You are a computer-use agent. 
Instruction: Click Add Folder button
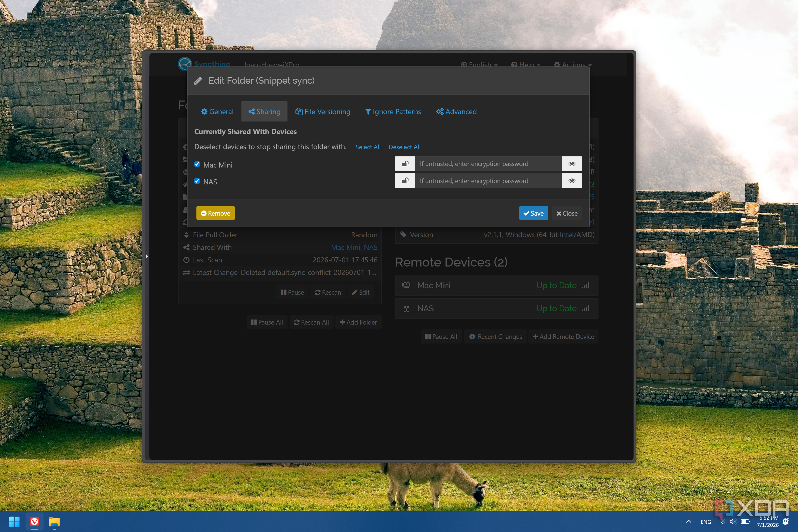(358, 322)
